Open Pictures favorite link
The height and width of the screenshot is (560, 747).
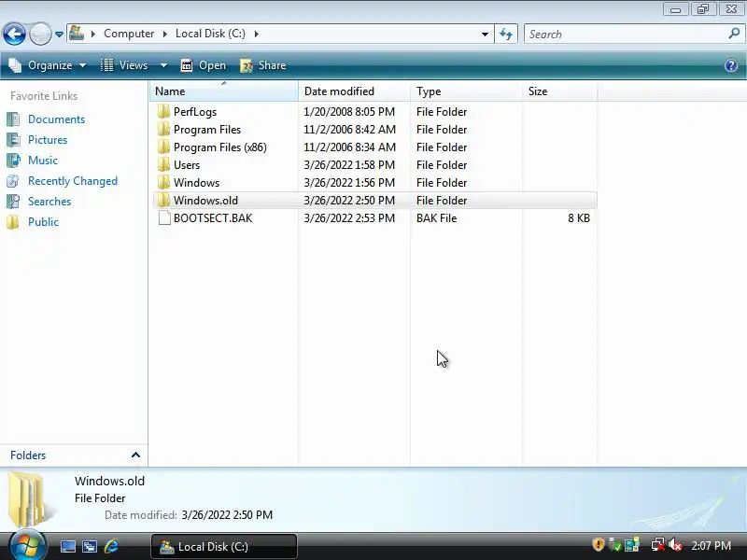coord(48,140)
